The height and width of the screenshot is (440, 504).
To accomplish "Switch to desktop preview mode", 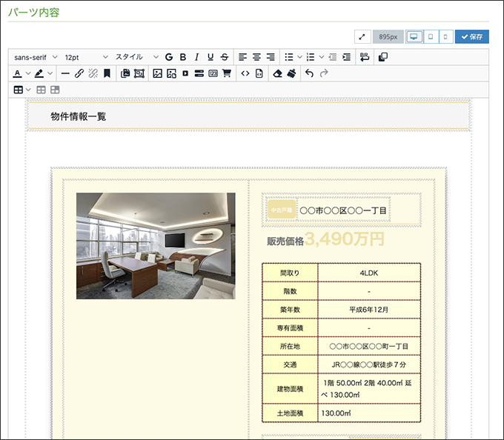I will click(x=414, y=36).
